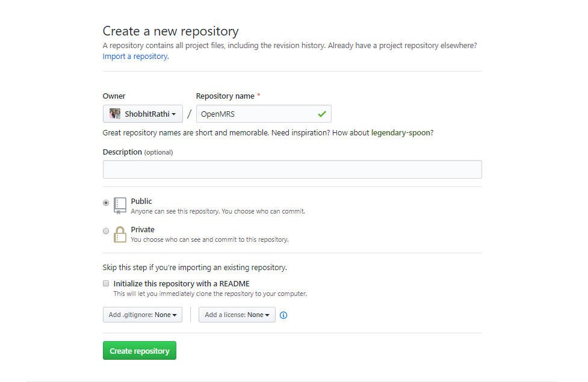Click the ShobhitRathi avatar image
This screenshot has width=588, height=382.
(115, 114)
